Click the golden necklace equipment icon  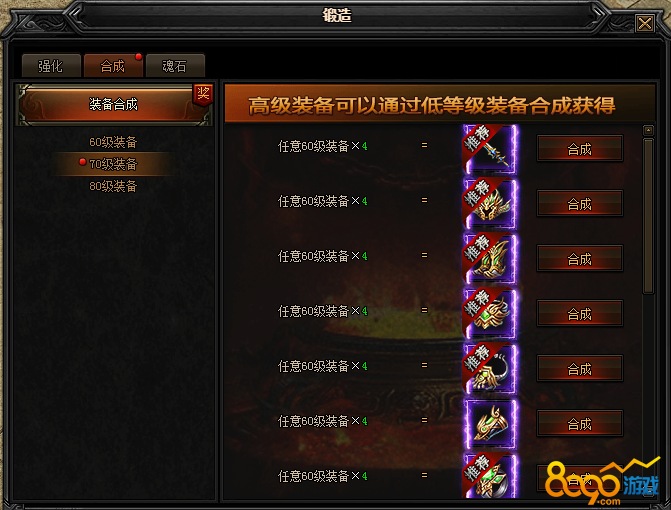490,368
